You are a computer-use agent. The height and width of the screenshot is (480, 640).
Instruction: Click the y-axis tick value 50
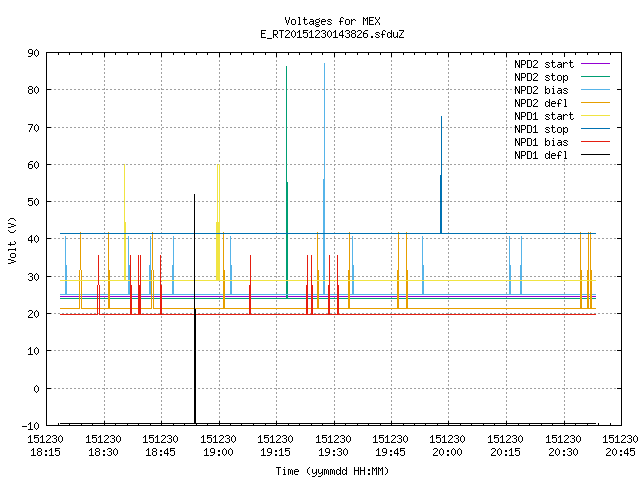pos(33,202)
